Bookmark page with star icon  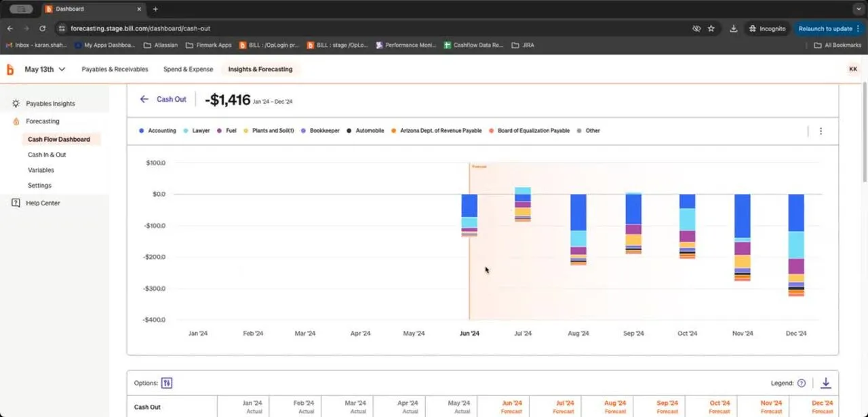[711, 28]
